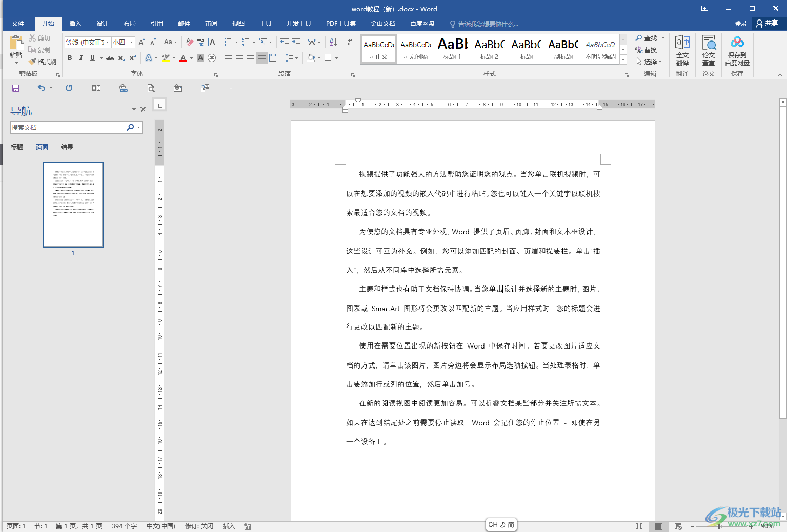Open the phonetic guide (wén) tool

201,42
